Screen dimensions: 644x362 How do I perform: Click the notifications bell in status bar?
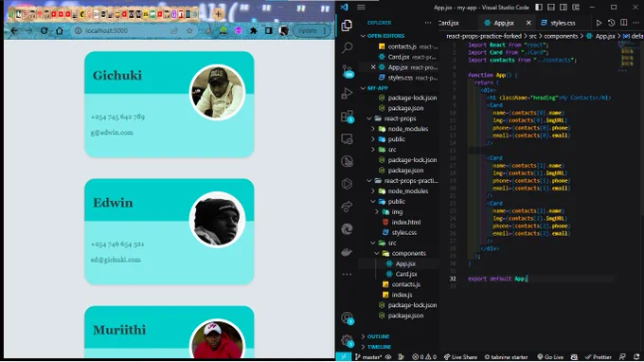[x=636, y=356]
